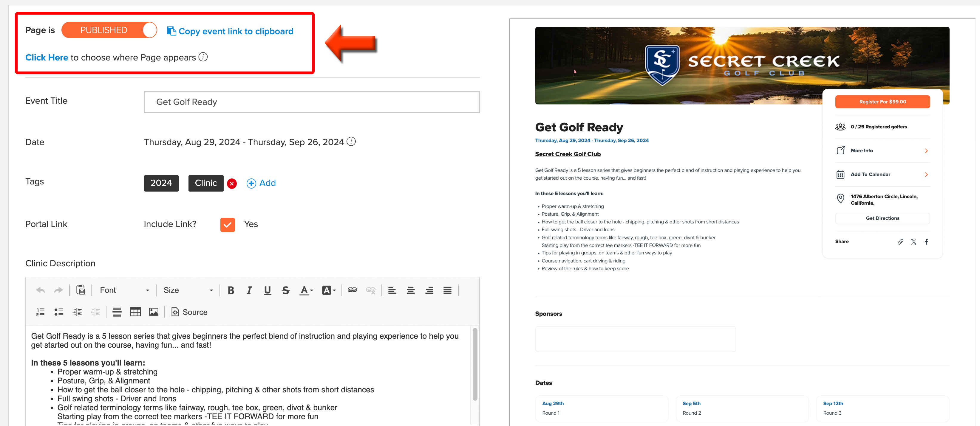The width and height of the screenshot is (980, 426).
Task: Insert bulleted list
Action: (58, 312)
